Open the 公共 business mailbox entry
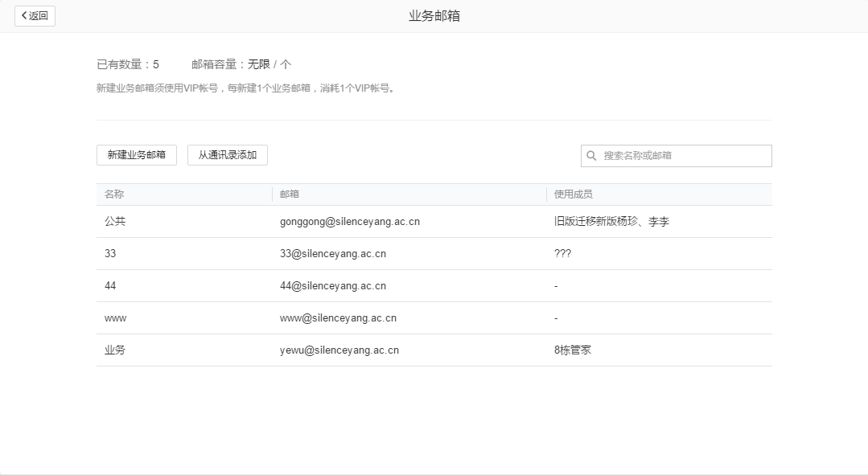The width and height of the screenshot is (868, 475). (114, 221)
